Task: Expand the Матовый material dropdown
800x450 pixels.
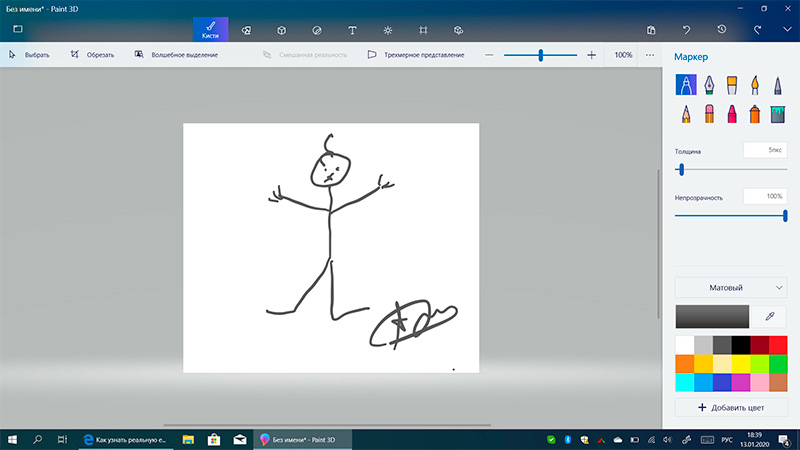Action: pos(731,288)
